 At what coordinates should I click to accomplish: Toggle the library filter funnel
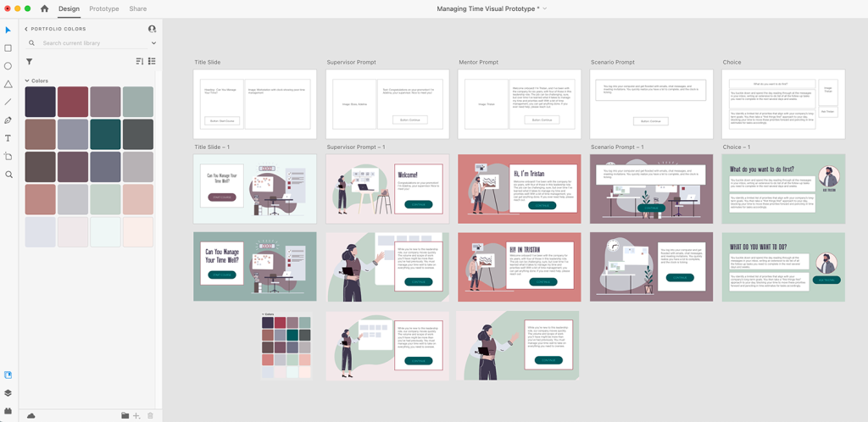[x=30, y=61]
